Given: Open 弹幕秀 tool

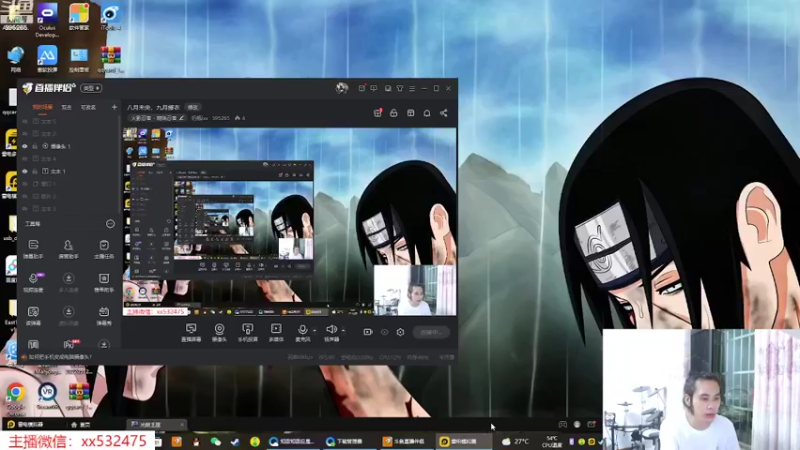Looking at the screenshot, I should pos(104,315).
